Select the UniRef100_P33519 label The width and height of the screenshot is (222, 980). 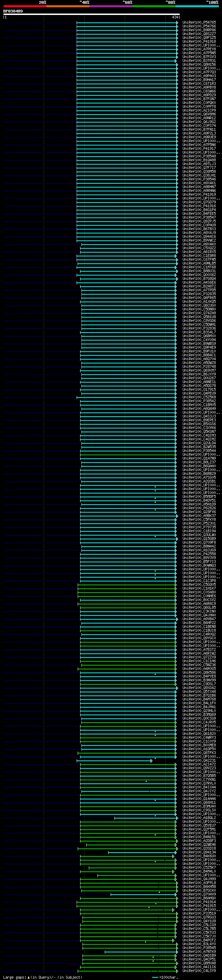(199, 913)
